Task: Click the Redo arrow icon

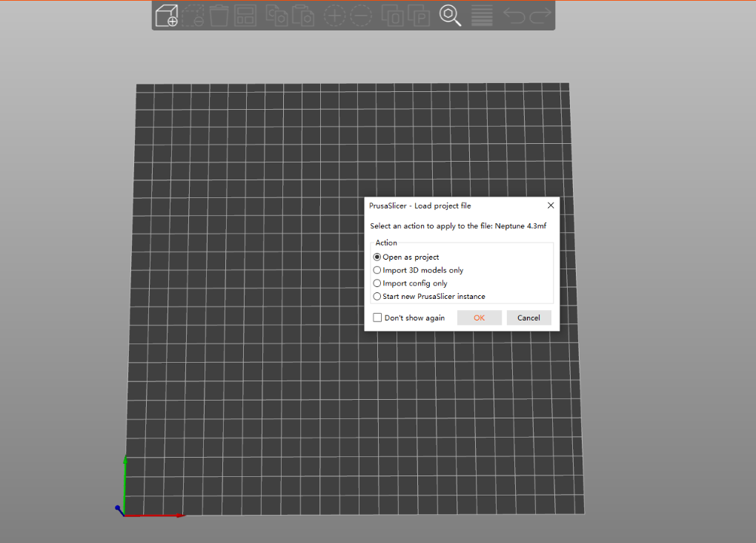Action: click(x=540, y=16)
